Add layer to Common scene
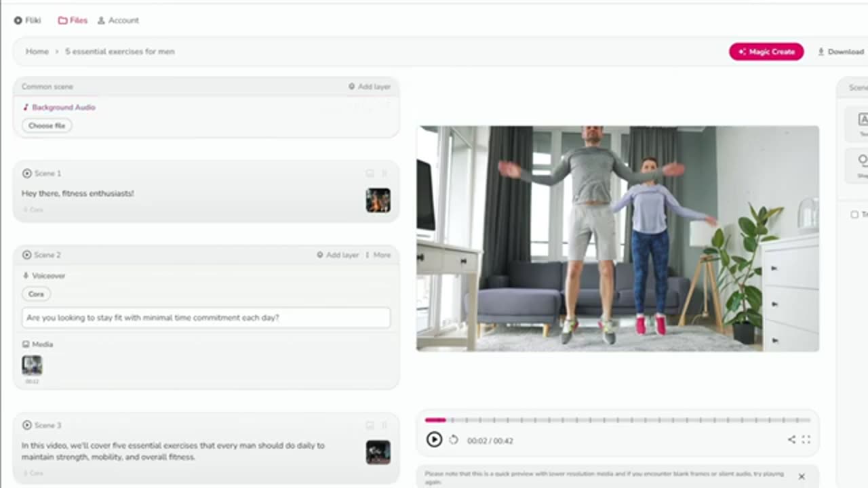868x488 pixels. tap(370, 87)
